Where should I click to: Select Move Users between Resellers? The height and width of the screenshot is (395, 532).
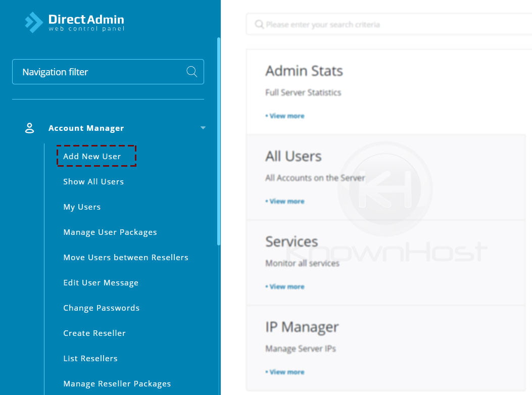coord(126,257)
